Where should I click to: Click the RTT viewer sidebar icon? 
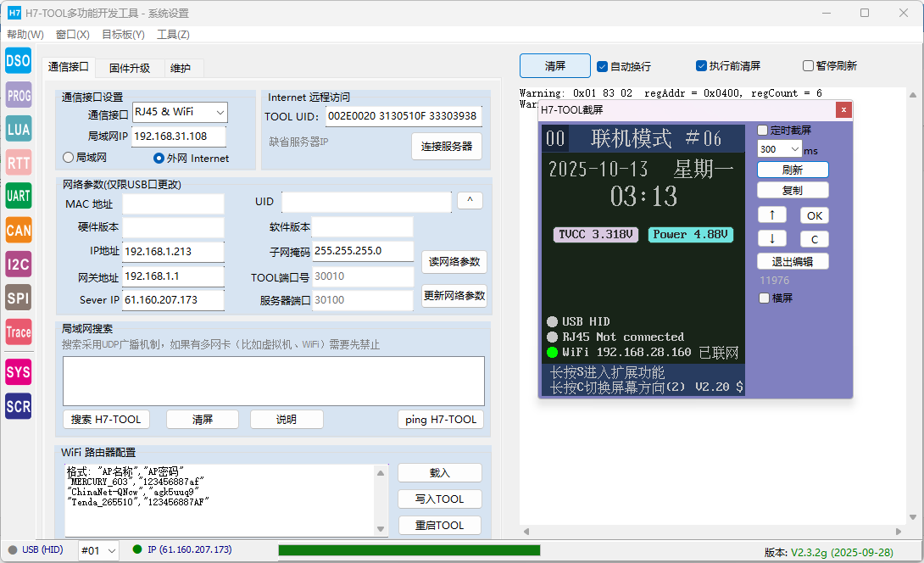click(18, 162)
